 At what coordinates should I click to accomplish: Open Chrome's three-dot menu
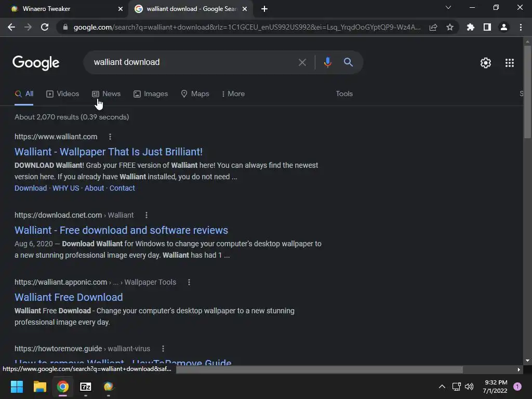[x=521, y=27]
